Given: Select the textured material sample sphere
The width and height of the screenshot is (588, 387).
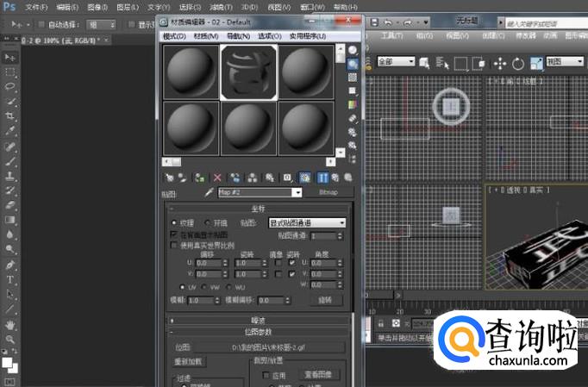Looking at the screenshot, I should pyautogui.click(x=248, y=72).
